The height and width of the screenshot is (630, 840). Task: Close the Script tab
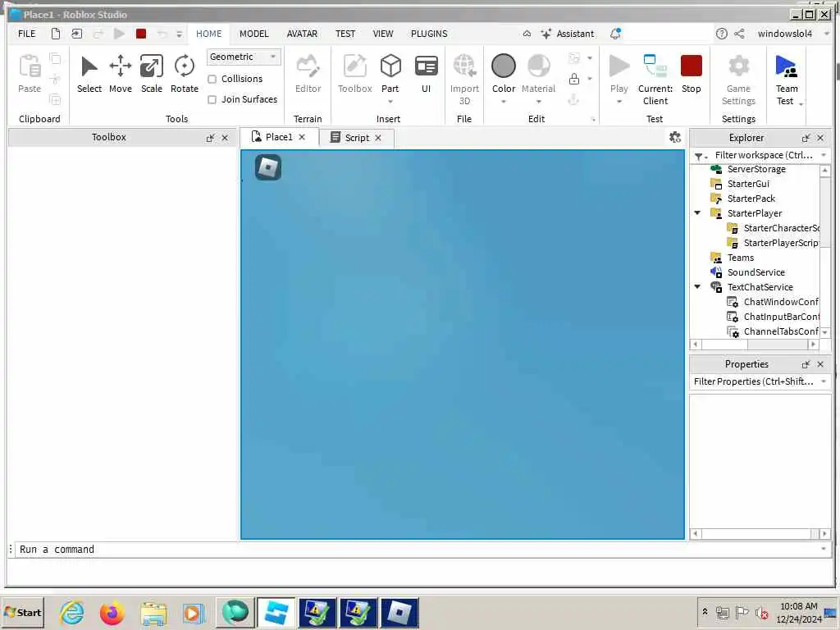[x=378, y=138]
